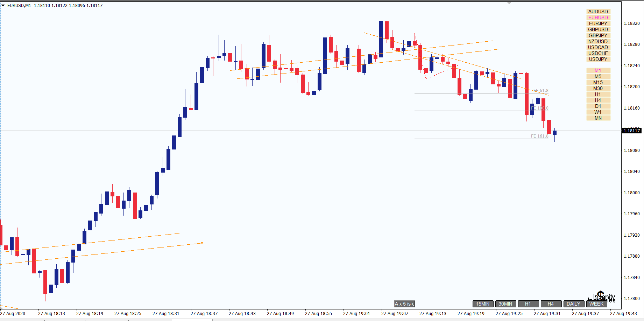Viewport: 644px width, 321px height.
Task: Load the GBPJPY pair
Action: (x=598, y=35)
